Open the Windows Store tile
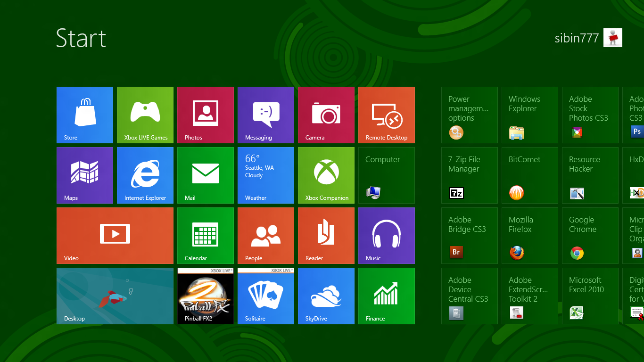This screenshot has width=644, height=362. [x=85, y=115]
